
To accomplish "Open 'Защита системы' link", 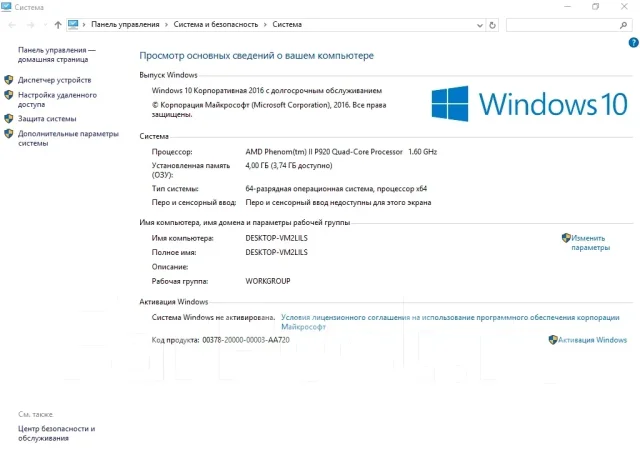I will click(x=47, y=119).
